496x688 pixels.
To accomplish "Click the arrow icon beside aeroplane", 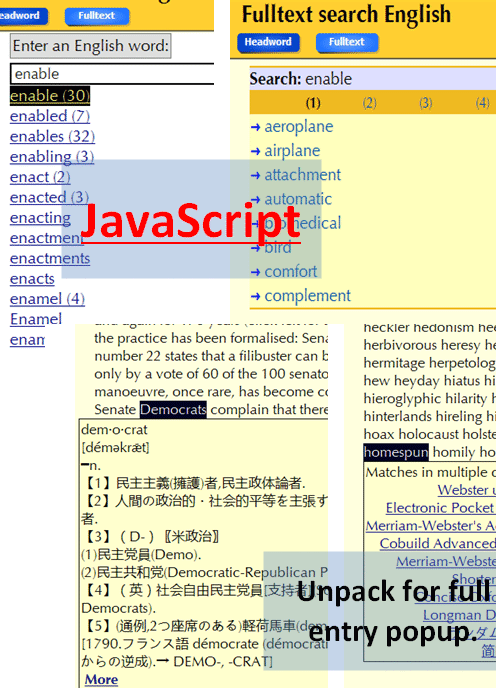I will (255, 127).
